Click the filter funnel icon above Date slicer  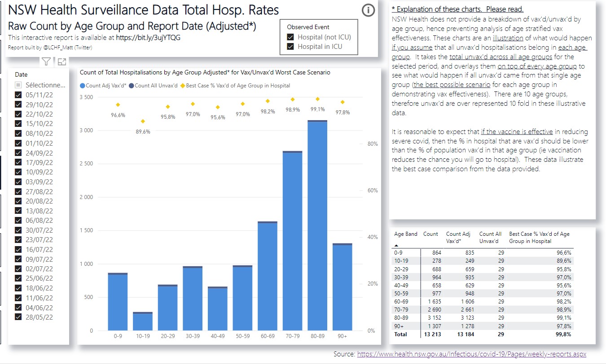[x=46, y=62]
